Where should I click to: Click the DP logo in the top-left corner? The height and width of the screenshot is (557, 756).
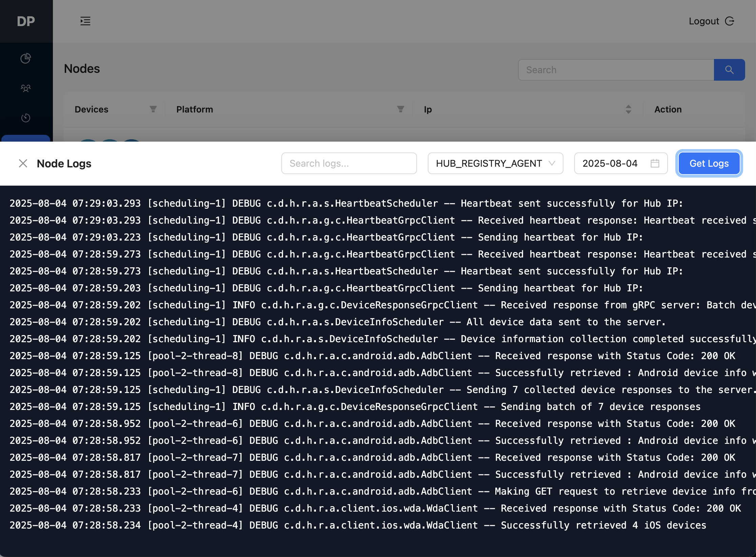[x=26, y=21]
